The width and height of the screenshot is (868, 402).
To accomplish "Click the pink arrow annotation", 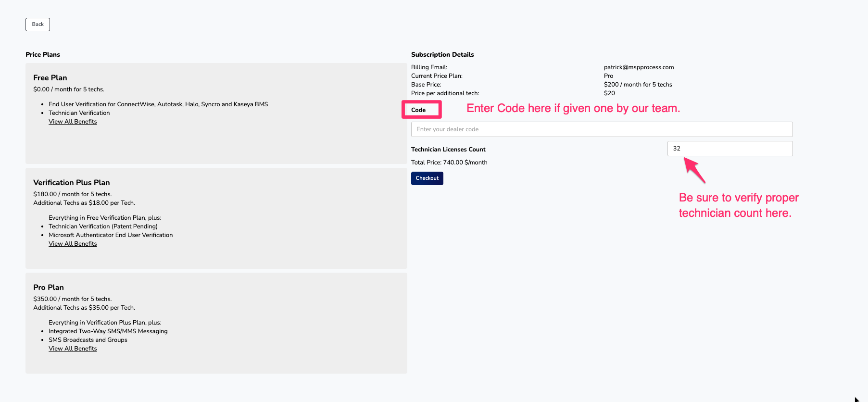I will pyautogui.click(x=694, y=171).
